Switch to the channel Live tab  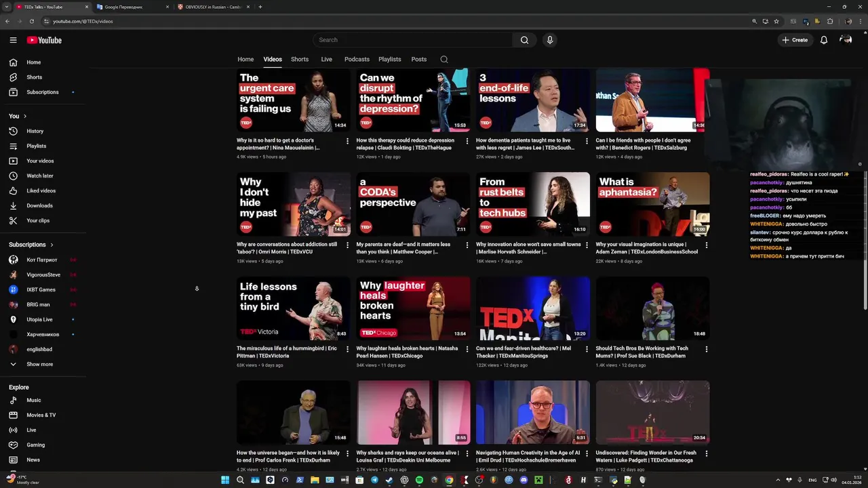pyautogui.click(x=326, y=59)
